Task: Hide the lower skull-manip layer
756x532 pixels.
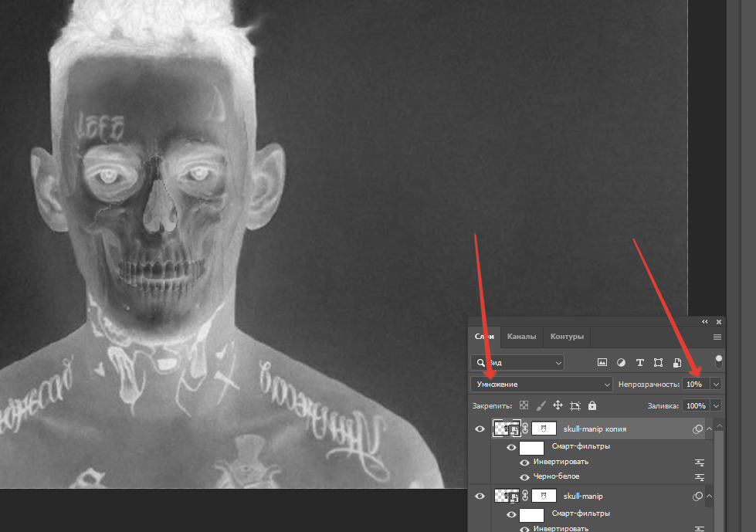Action: 480,496
